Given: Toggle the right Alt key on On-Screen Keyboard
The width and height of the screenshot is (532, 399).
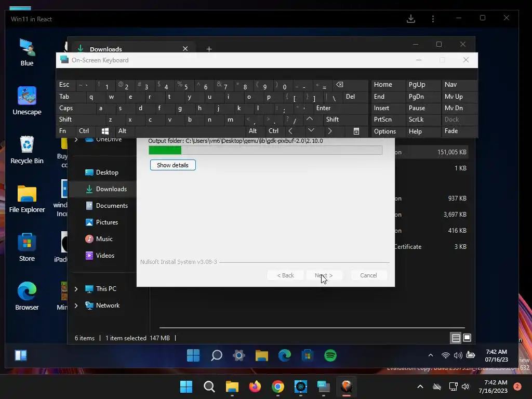Looking at the screenshot, I should coord(255,131).
